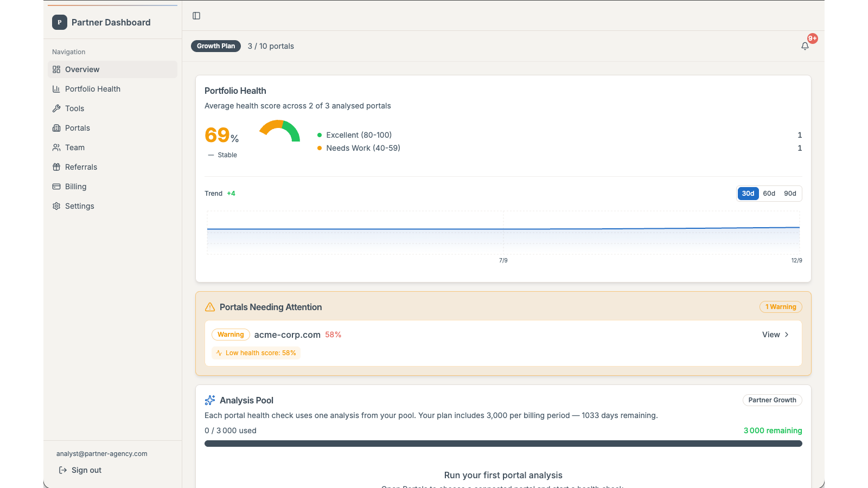Click the acme-corp.com portal name

click(x=288, y=335)
